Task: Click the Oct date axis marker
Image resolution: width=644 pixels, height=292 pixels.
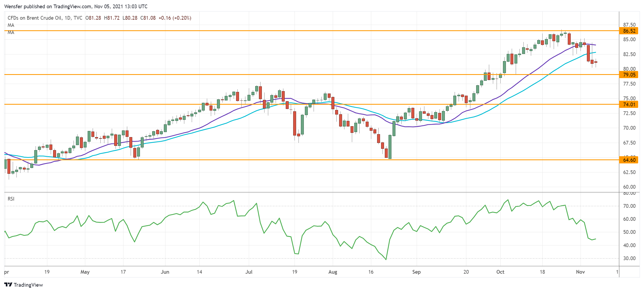Action: 500,272
